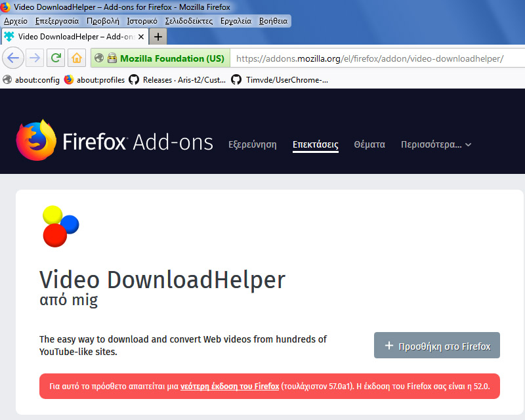
Task: Click the Video DownloadHelper heading text
Action: click(162, 280)
